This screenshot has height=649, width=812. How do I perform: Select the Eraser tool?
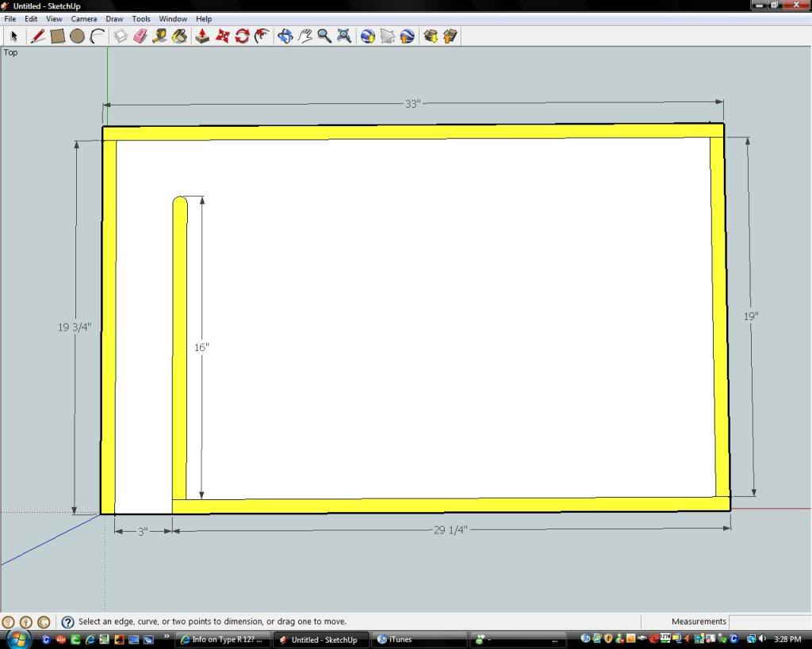(x=140, y=36)
